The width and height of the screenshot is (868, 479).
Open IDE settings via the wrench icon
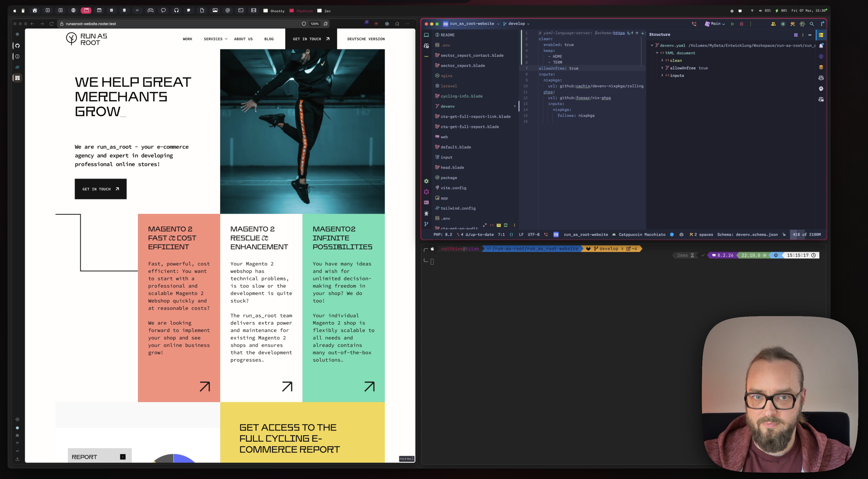tap(792, 24)
